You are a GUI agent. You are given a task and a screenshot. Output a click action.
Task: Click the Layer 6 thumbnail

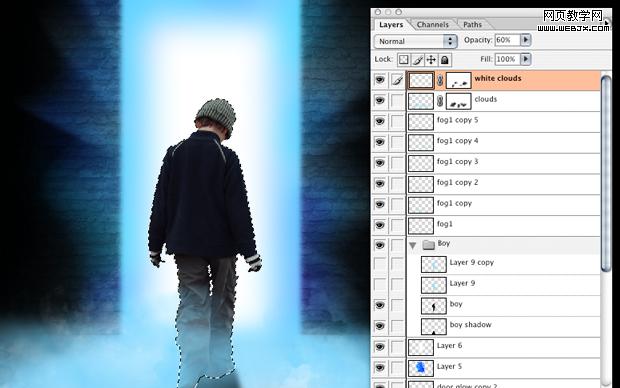coord(421,347)
